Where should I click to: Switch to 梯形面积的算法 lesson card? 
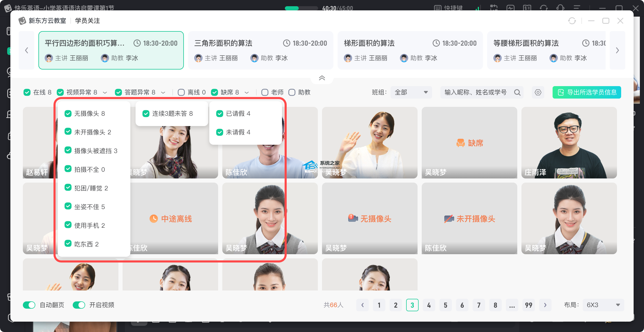tap(410, 50)
